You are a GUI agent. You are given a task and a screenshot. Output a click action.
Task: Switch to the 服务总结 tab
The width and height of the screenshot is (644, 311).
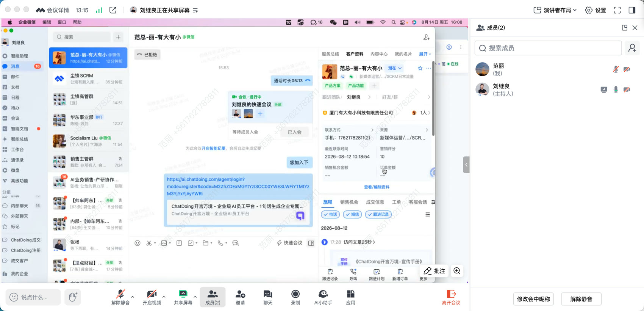[x=330, y=54]
